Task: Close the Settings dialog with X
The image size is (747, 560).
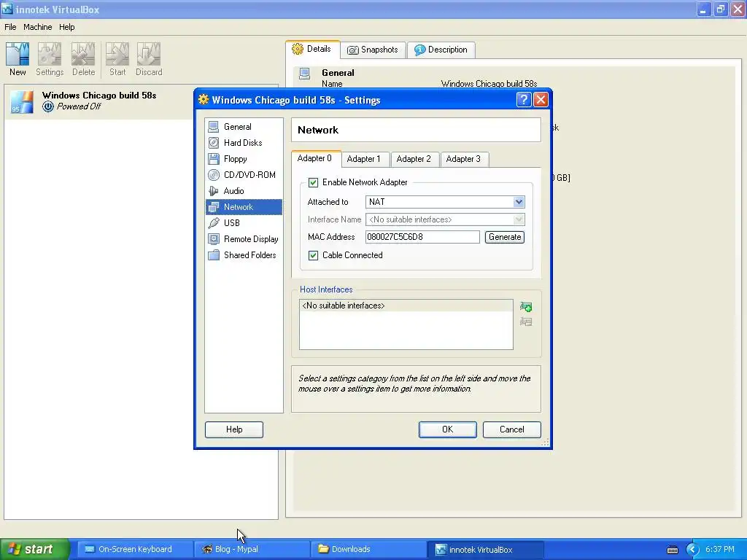Action: click(541, 99)
